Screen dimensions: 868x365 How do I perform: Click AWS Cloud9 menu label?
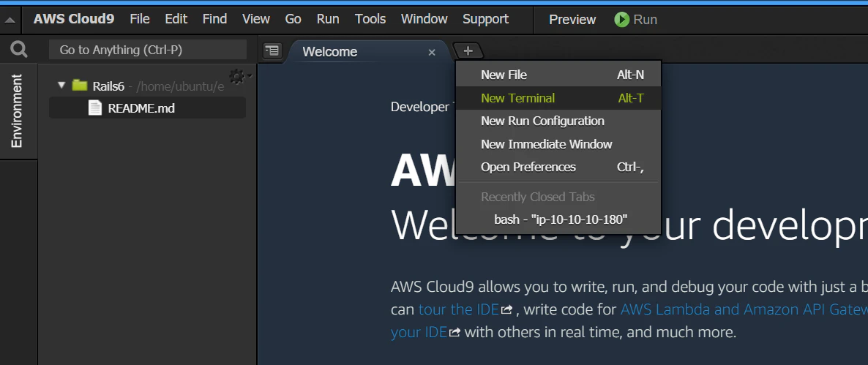(x=74, y=19)
